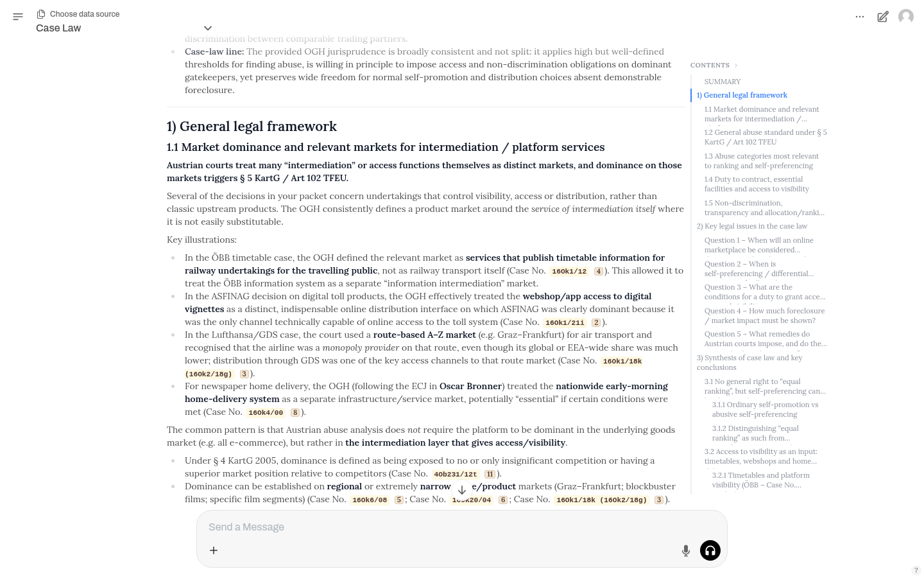Open '3) Synthesis of case law' section
The width and height of the screenshot is (924, 578).
pyautogui.click(x=749, y=362)
